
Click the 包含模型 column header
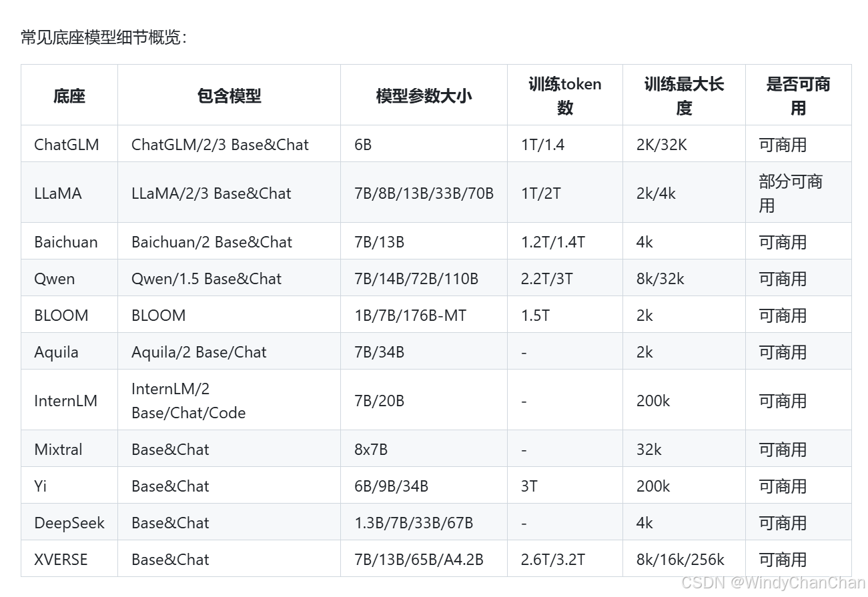pyautogui.click(x=230, y=95)
